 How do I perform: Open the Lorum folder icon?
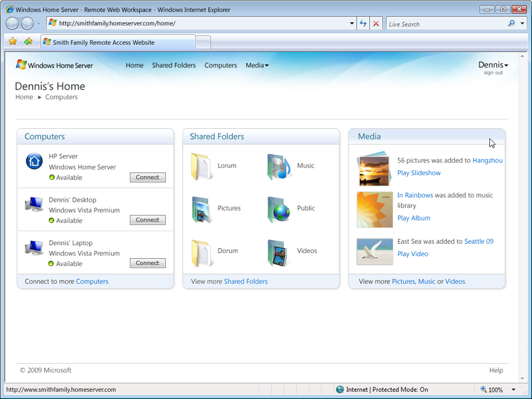tap(202, 166)
